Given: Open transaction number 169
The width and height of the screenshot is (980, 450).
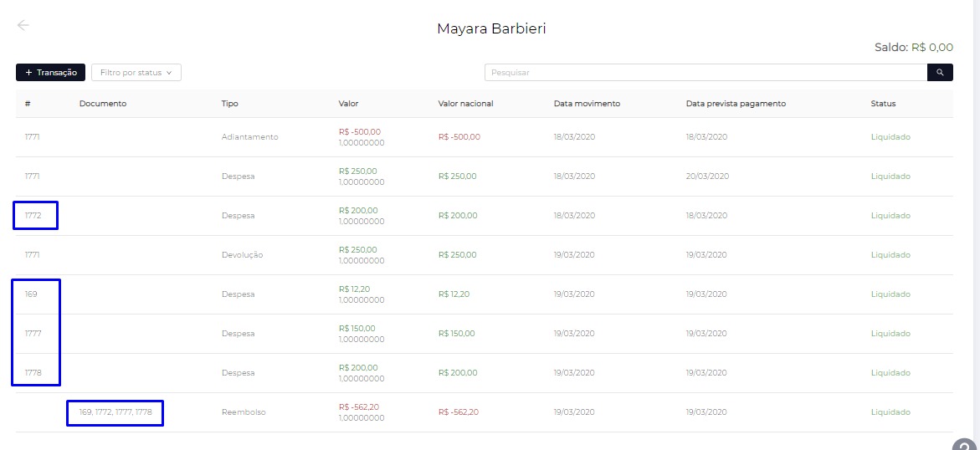Looking at the screenshot, I should point(31,294).
